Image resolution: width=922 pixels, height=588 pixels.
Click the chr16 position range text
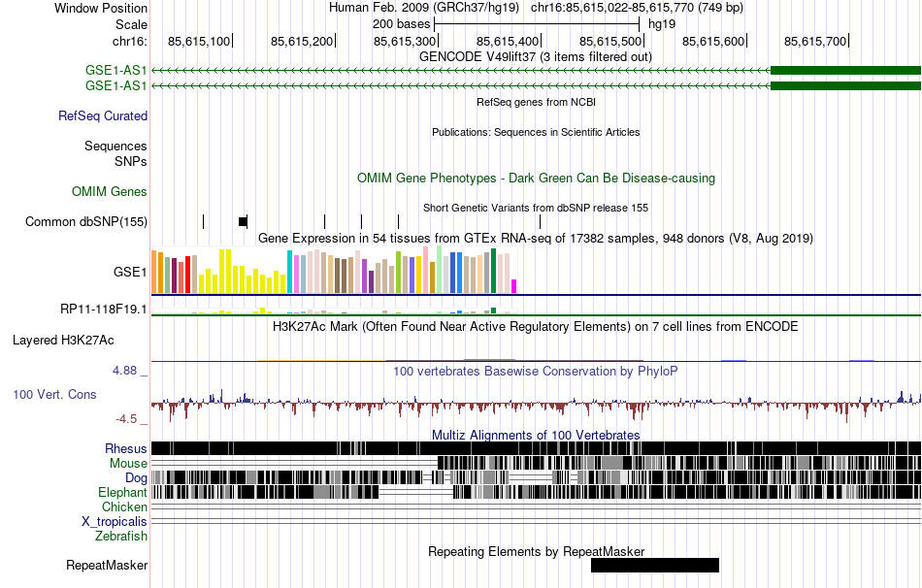point(637,8)
